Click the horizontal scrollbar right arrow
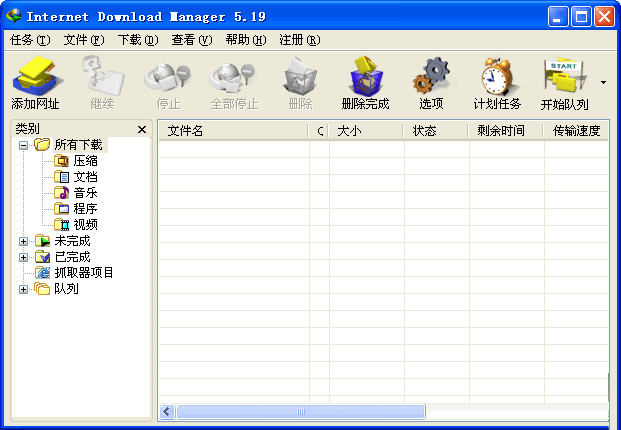This screenshot has height=430, width=621. [x=601, y=411]
